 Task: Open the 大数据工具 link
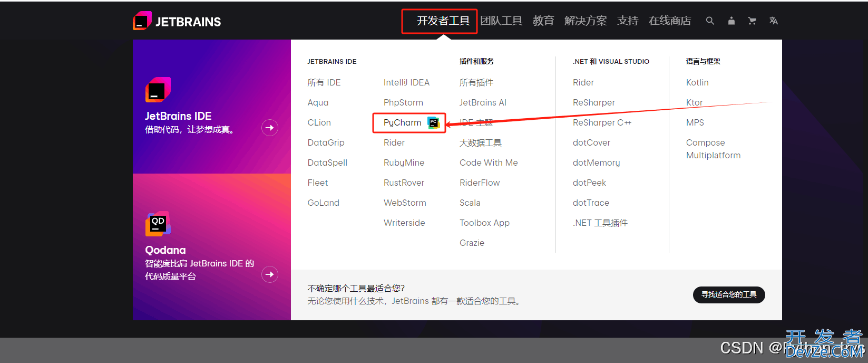pyautogui.click(x=481, y=142)
